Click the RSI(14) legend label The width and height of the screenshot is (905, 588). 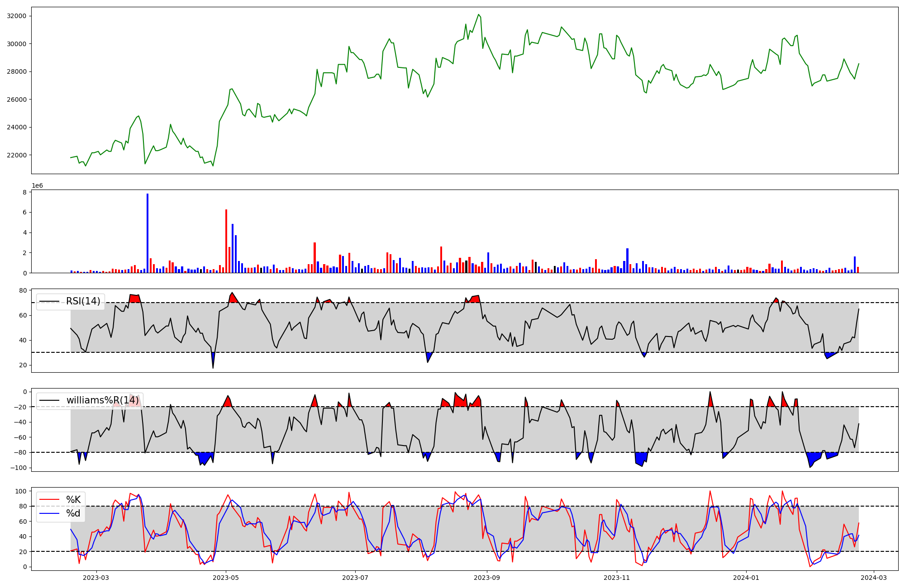(83, 301)
